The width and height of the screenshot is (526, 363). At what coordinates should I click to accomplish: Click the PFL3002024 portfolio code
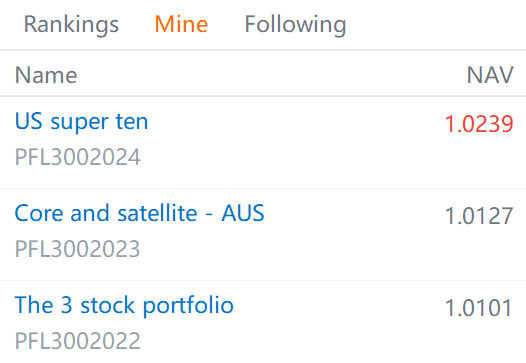point(78,157)
